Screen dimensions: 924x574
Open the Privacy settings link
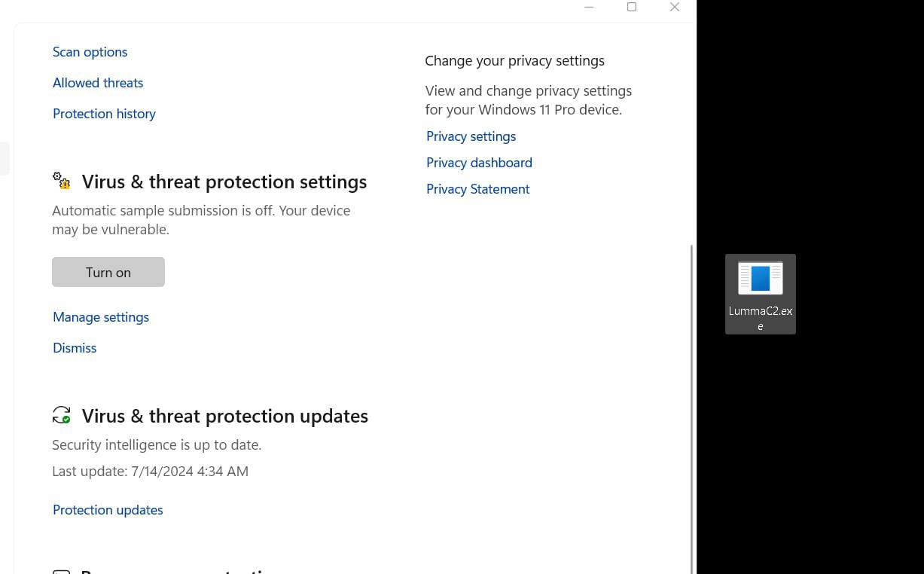(x=471, y=136)
